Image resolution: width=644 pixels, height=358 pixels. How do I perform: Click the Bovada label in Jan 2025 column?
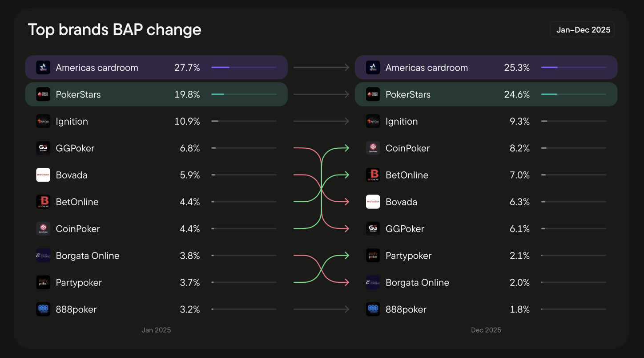pos(72,175)
